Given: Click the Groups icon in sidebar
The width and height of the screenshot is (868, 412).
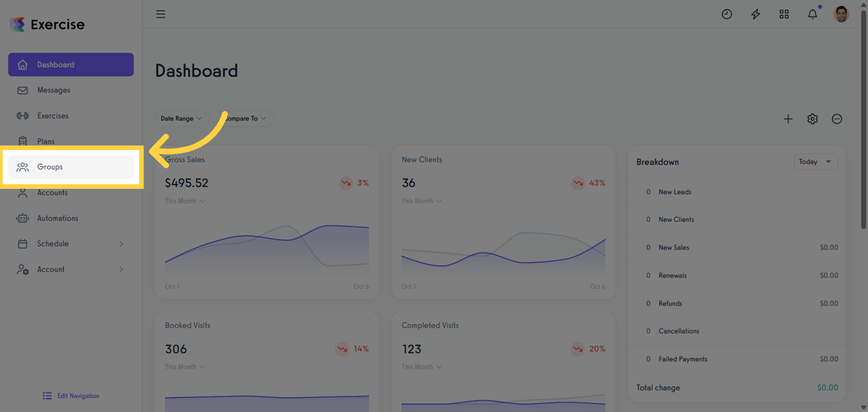Looking at the screenshot, I should (23, 167).
